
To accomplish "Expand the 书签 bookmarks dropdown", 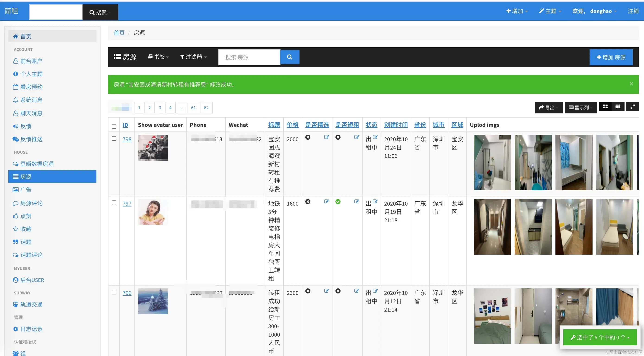I will (158, 57).
